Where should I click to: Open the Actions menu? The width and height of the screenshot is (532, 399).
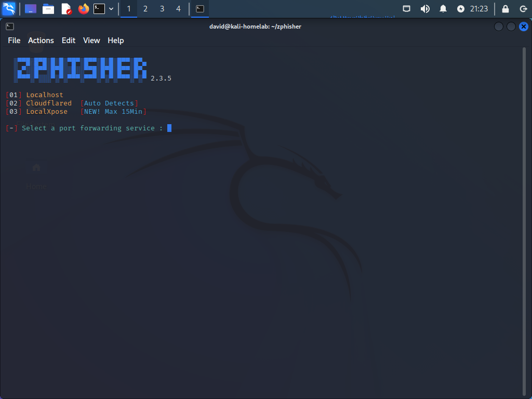(x=41, y=41)
